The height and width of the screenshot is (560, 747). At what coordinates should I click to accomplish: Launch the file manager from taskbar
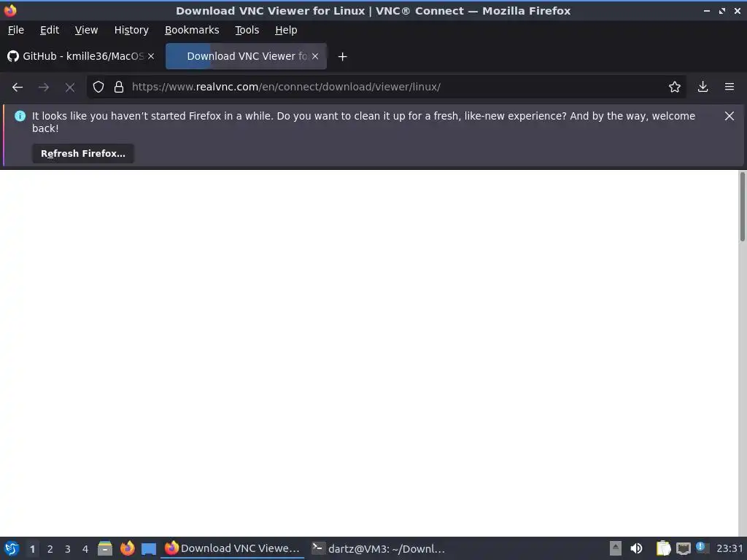[x=105, y=548]
